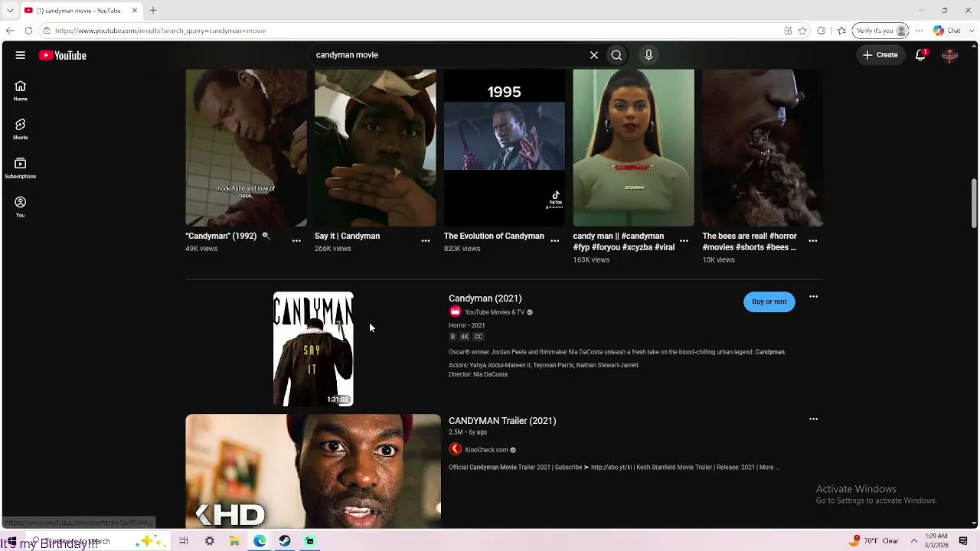Visit the YouTube Movies & TV channel

coord(495,312)
